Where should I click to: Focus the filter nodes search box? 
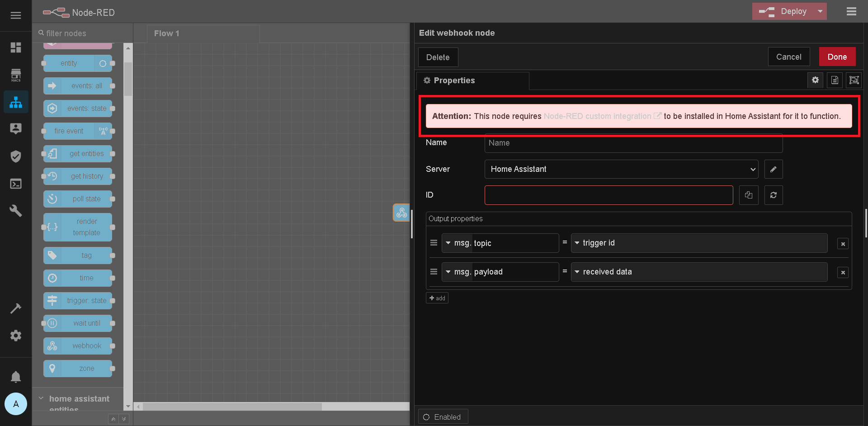tap(83, 33)
